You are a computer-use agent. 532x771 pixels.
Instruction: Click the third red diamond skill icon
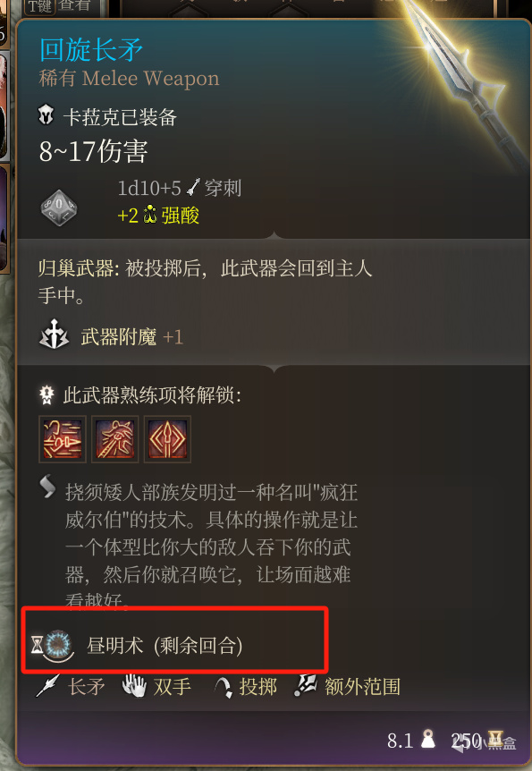(167, 439)
